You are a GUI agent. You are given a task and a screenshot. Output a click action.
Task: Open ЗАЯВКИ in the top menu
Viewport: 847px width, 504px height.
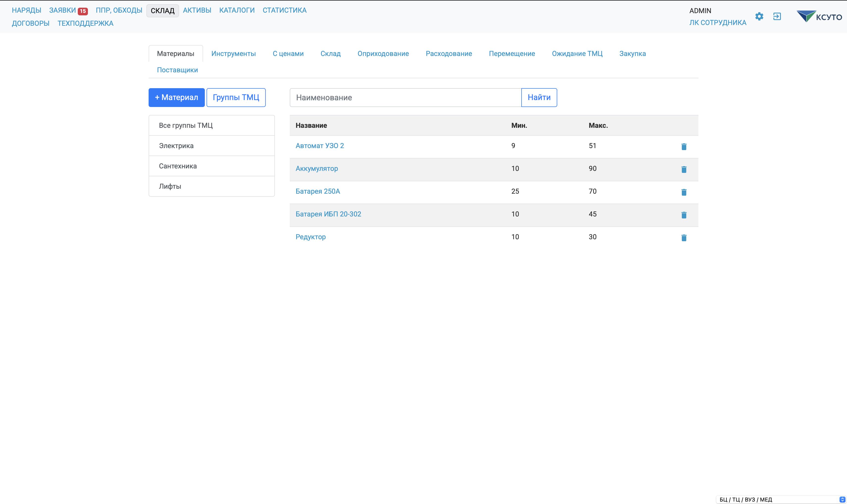pos(63,10)
